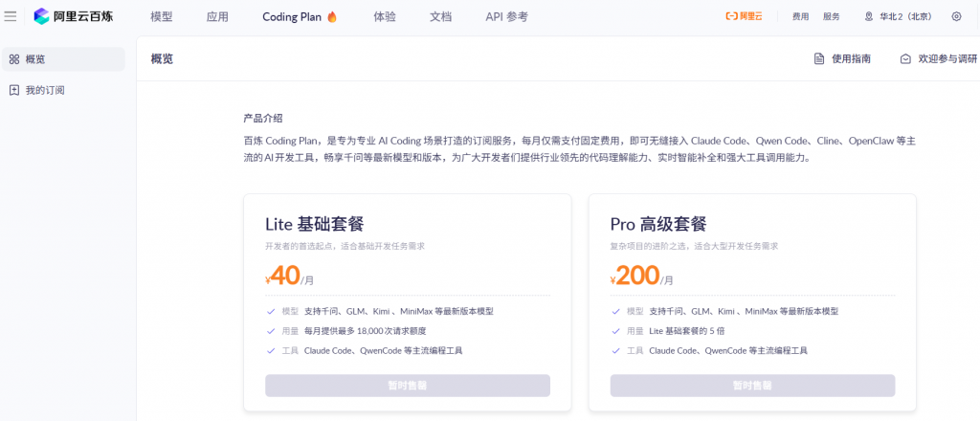Open the 体验 top menu
The width and height of the screenshot is (980, 421).
pos(385,16)
